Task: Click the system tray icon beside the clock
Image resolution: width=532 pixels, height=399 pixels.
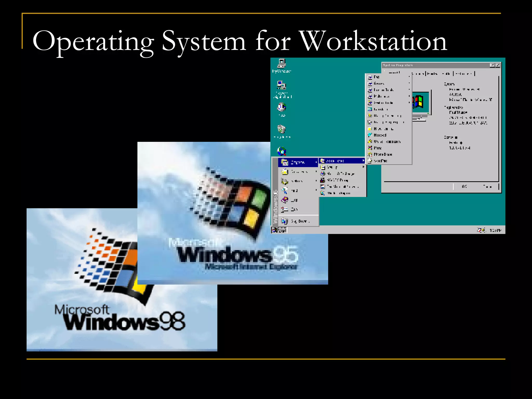Action: point(481,230)
